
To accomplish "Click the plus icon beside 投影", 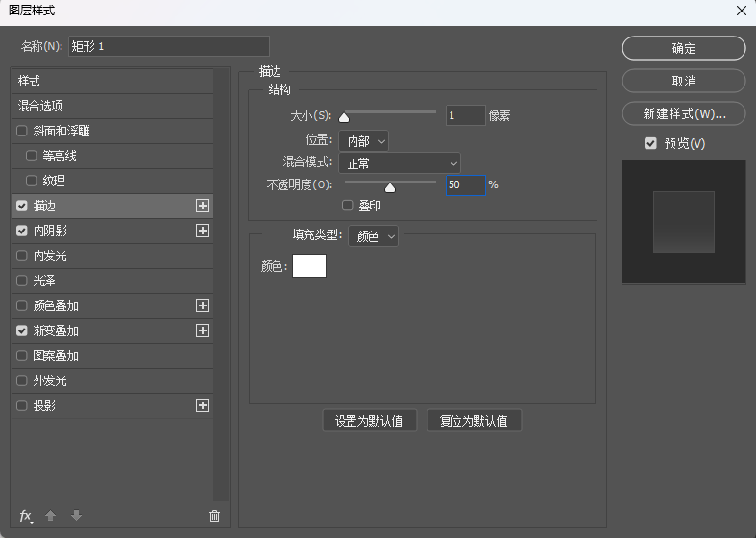I will coord(203,405).
